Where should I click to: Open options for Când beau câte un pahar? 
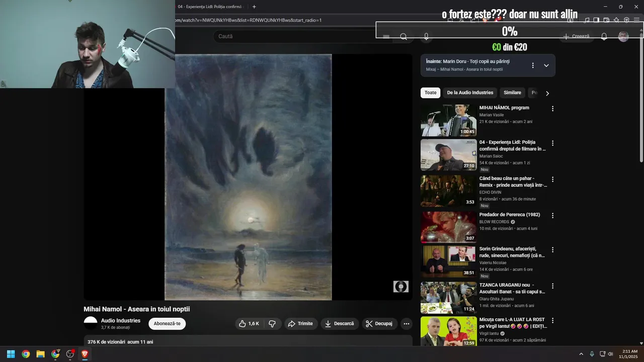pyautogui.click(x=552, y=179)
